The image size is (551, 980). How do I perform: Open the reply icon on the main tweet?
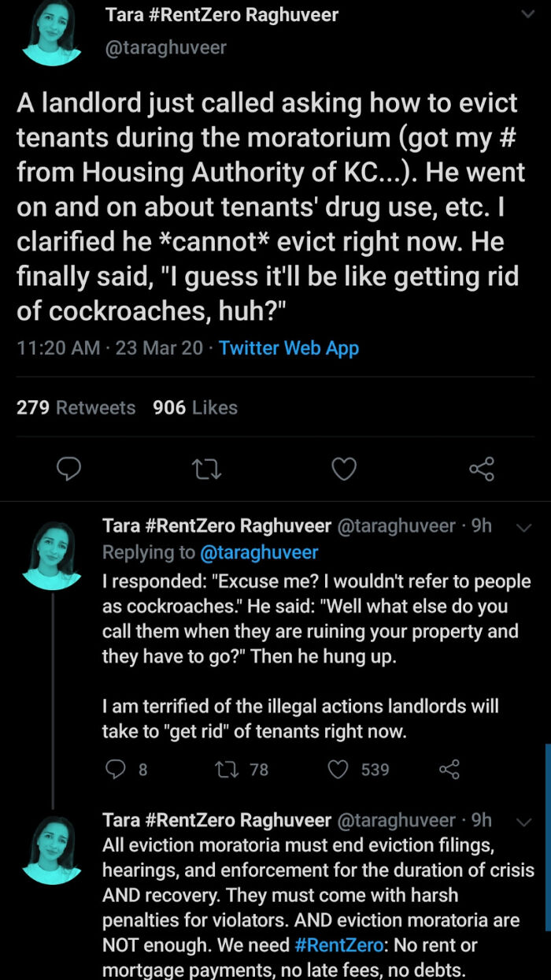click(70, 470)
